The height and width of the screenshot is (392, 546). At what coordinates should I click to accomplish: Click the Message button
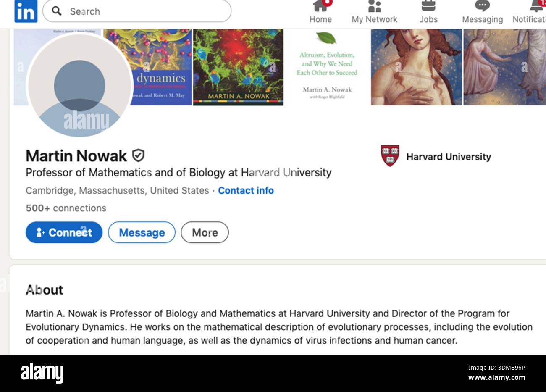[x=142, y=232]
